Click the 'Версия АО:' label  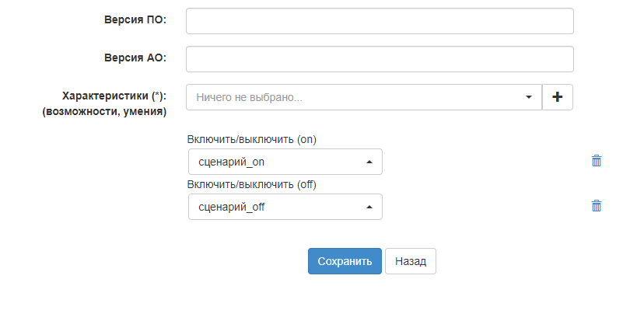(135, 58)
